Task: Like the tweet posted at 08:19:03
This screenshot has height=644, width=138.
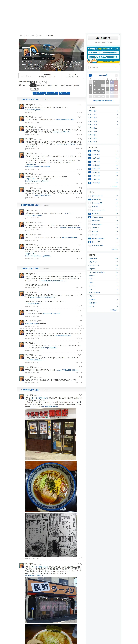Action: 82,169
